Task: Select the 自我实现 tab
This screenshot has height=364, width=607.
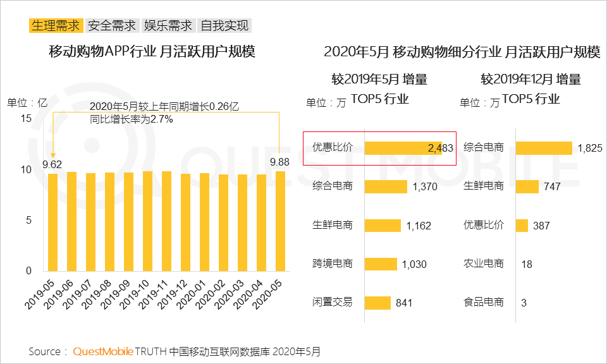Action: click(224, 26)
